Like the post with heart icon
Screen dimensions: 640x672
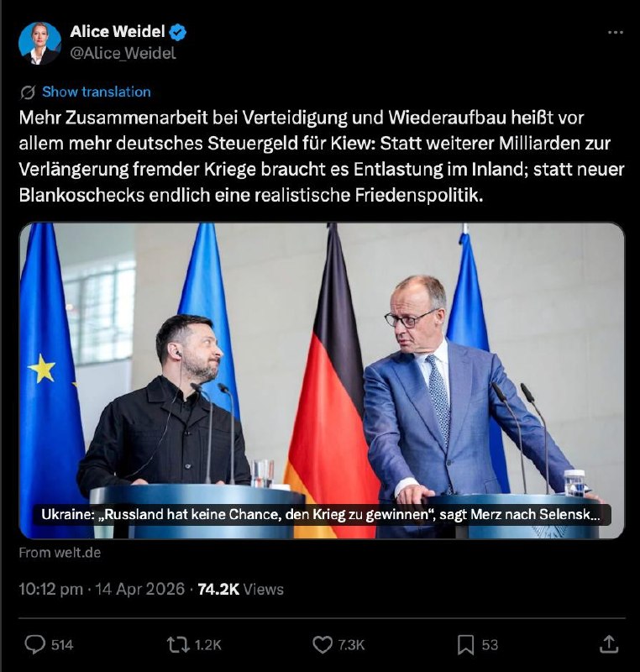(323, 644)
